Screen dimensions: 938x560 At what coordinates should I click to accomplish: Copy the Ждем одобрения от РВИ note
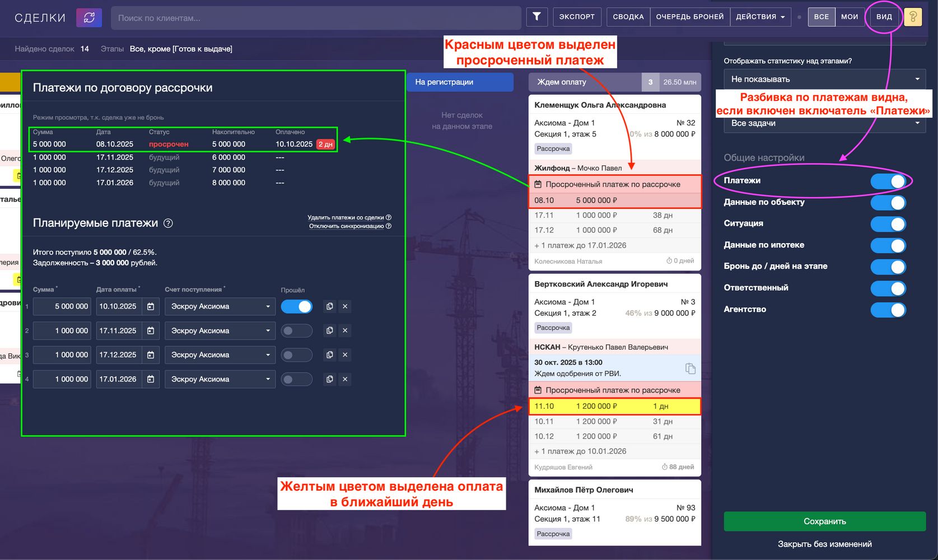click(690, 368)
